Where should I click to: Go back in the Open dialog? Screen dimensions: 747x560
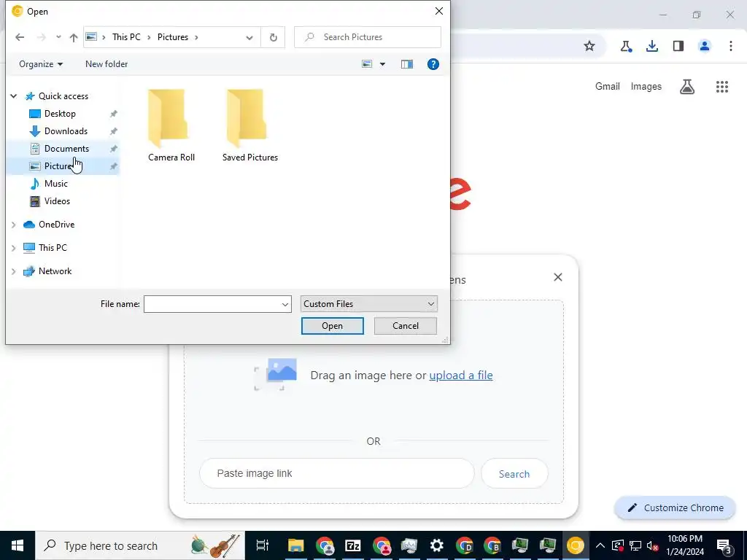pyautogui.click(x=20, y=37)
